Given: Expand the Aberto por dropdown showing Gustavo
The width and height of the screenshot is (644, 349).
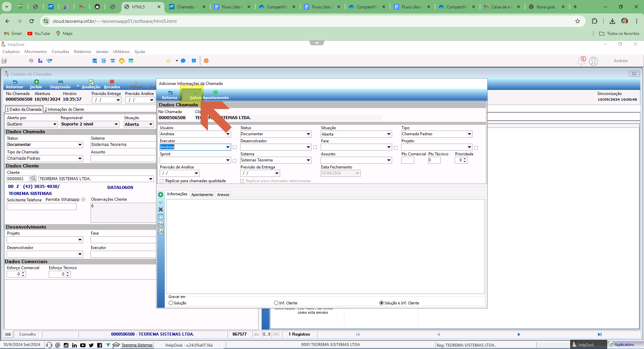Looking at the screenshot, I should click(55, 124).
